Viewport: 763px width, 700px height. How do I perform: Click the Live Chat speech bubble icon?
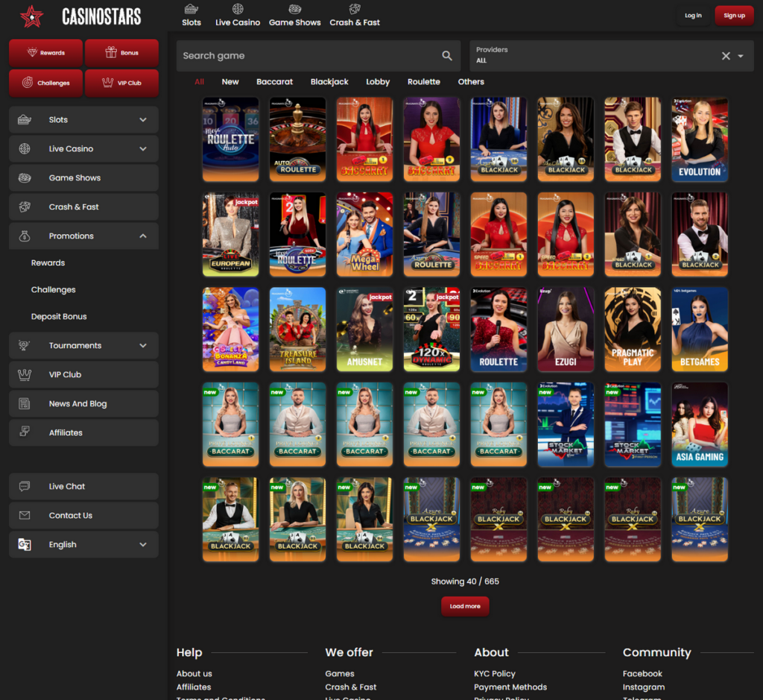click(25, 486)
